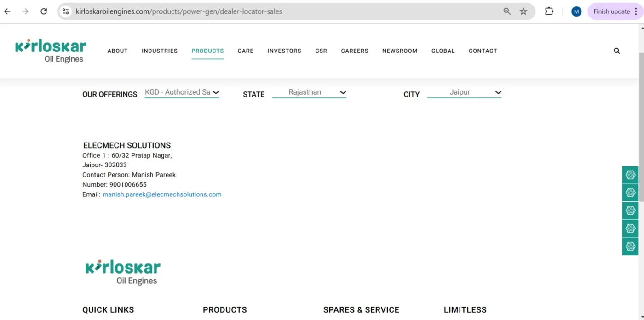The image size is (644, 320).
Task: Open the NEWSROOM navigation item
Action: pyautogui.click(x=400, y=51)
